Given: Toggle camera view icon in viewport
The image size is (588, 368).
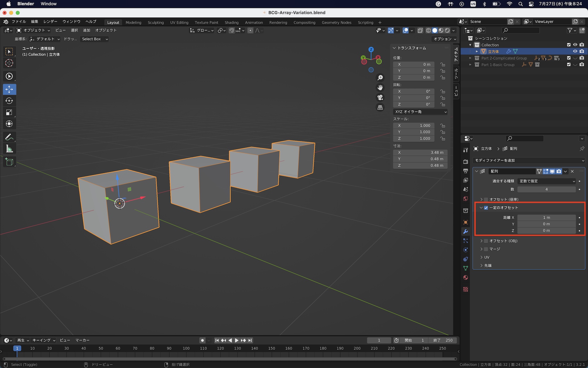Looking at the screenshot, I should coord(380,97).
